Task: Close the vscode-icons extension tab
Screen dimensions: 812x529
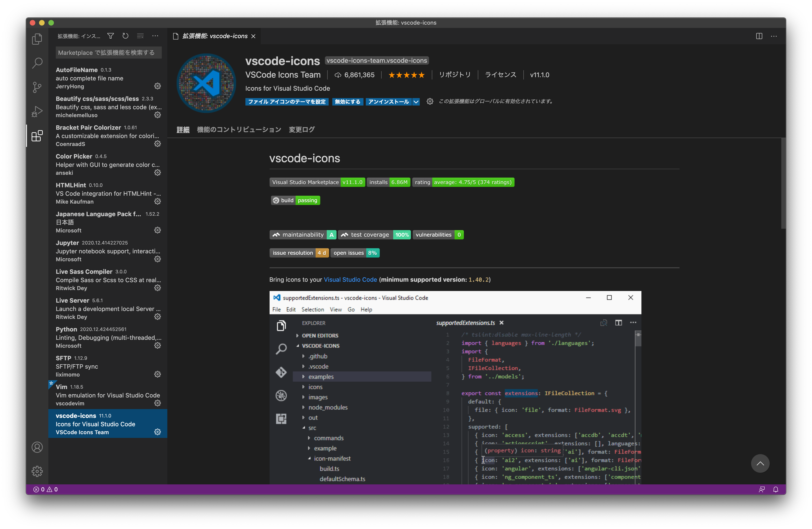Action: click(x=253, y=36)
